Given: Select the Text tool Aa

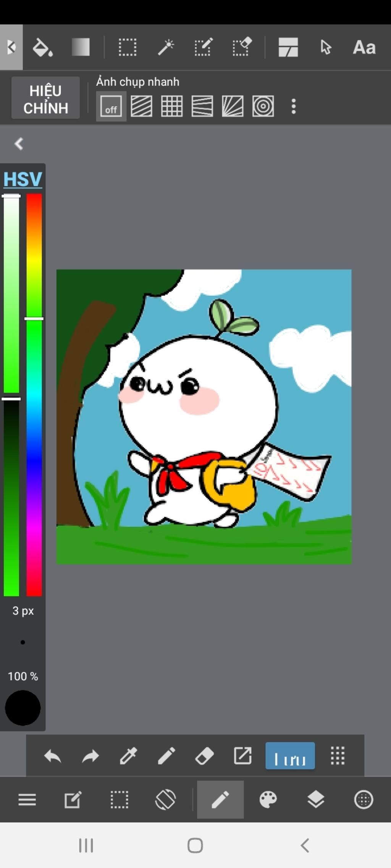Looking at the screenshot, I should pyautogui.click(x=364, y=48).
